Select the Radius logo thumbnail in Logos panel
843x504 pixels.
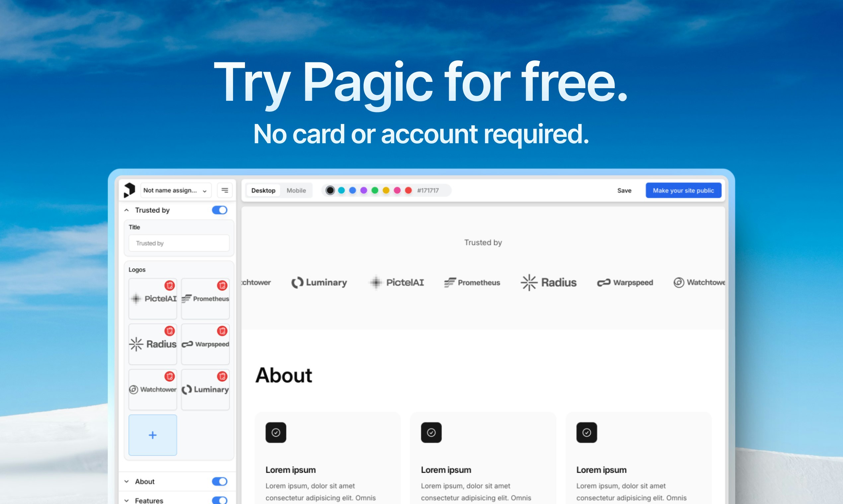click(153, 344)
